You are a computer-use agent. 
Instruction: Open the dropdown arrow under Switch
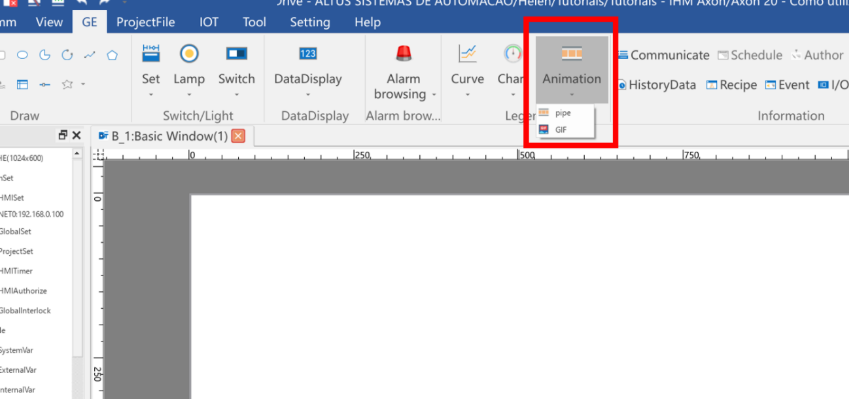click(237, 95)
